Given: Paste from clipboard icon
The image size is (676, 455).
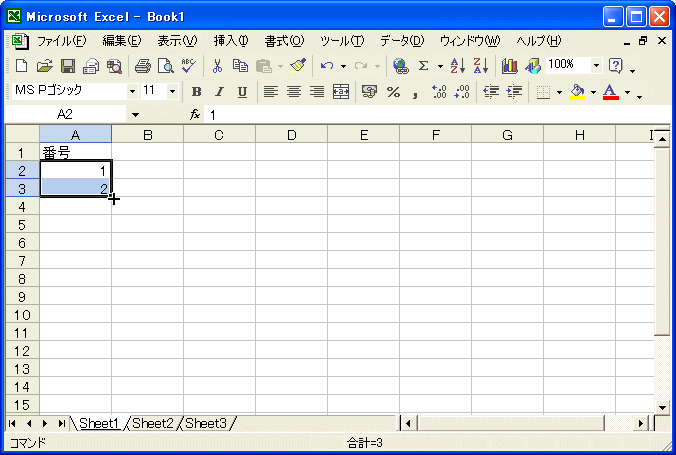Looking at the screenshot, I should pos(263,66).
